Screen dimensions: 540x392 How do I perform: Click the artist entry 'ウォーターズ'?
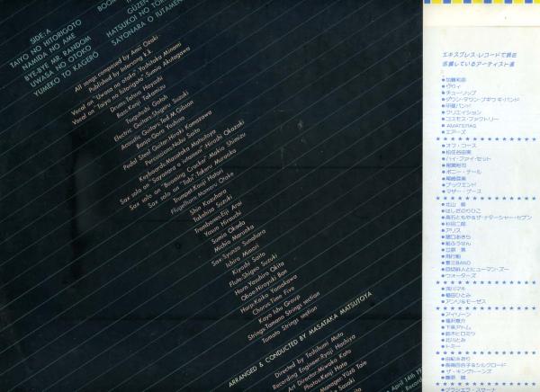tap(461, 276)
